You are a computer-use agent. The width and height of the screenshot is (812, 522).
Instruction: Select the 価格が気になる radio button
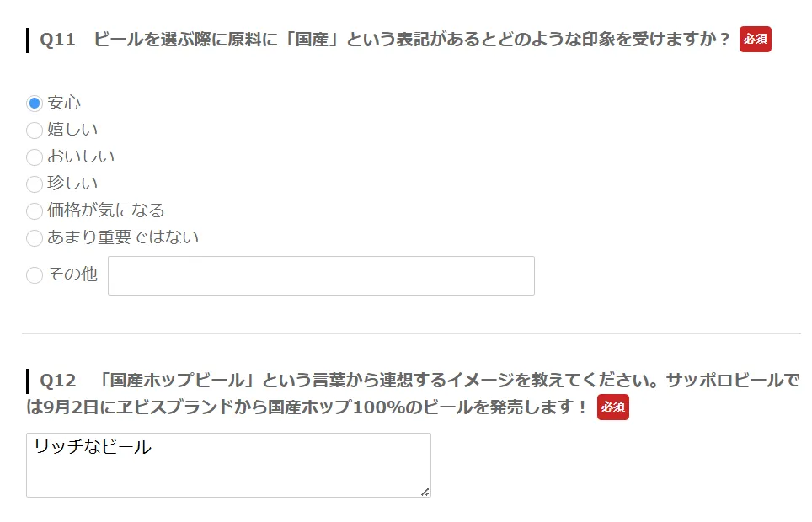point(35,211)
